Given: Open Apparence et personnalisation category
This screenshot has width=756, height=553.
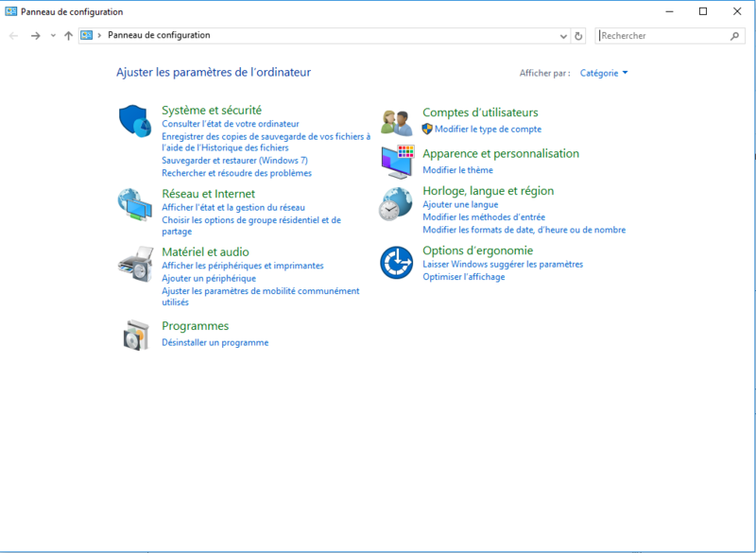Looking at the screenshot, I should 501,153.
